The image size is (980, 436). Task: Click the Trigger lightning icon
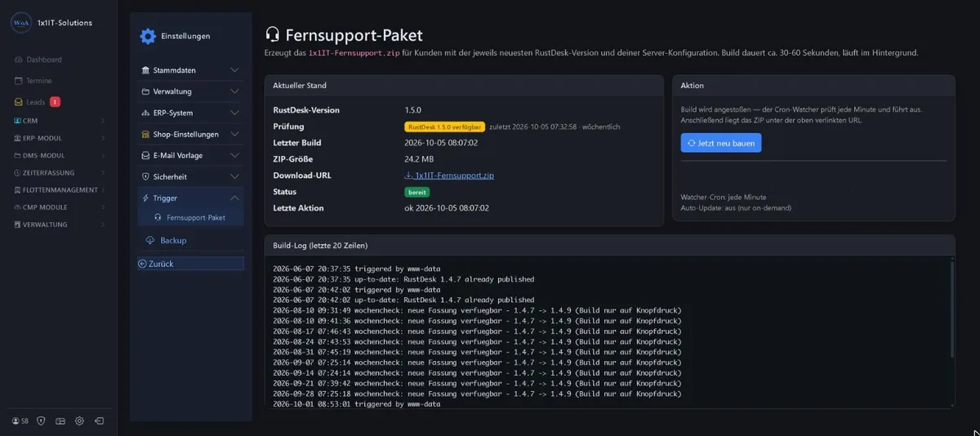tap(145, 198)
